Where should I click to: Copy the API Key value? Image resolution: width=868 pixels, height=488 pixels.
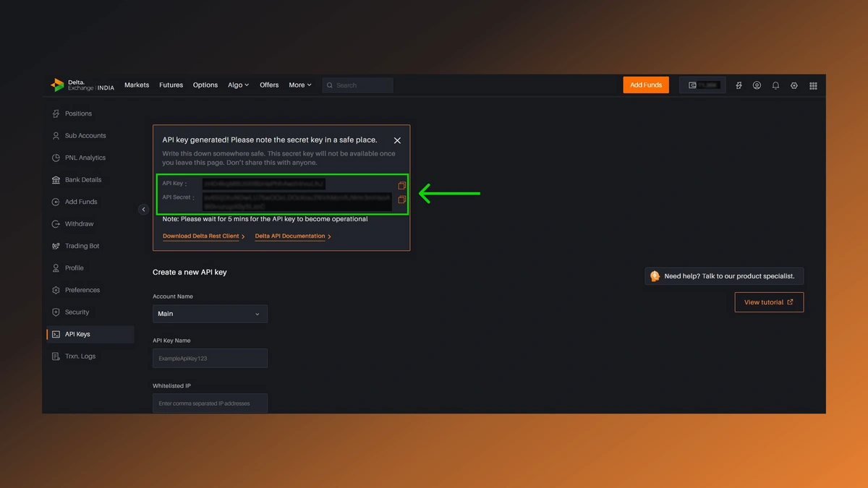tap(401, 186)
